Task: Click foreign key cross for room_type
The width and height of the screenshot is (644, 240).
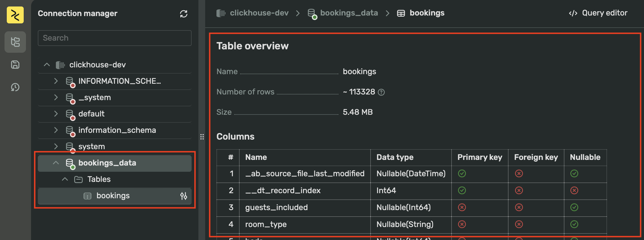Action: tap(519, 224)
